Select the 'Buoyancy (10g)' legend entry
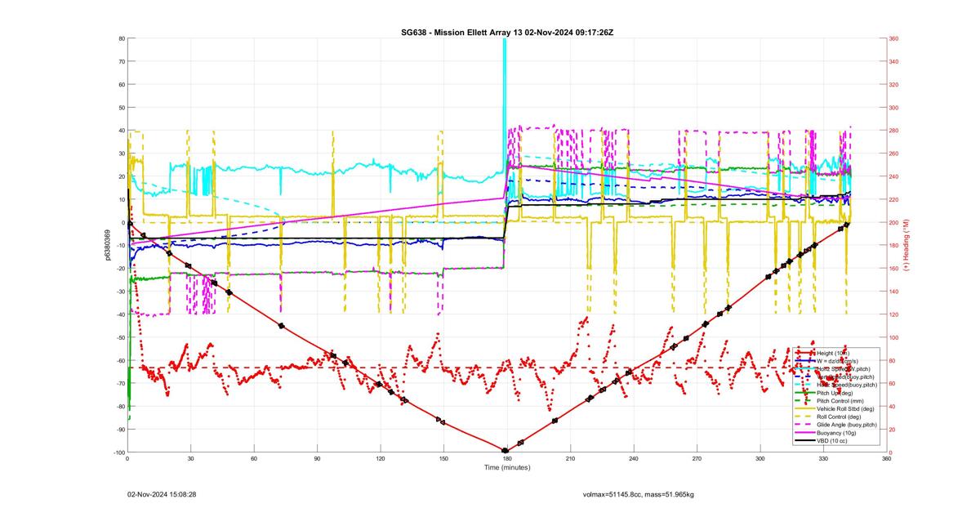The image size is (980, 508). (x=836, y=433)
